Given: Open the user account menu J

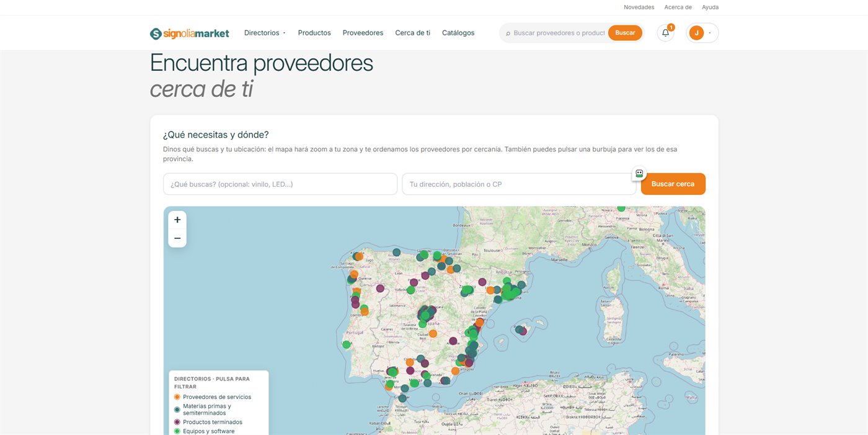Looking at the screenshot, I should 702,33.
